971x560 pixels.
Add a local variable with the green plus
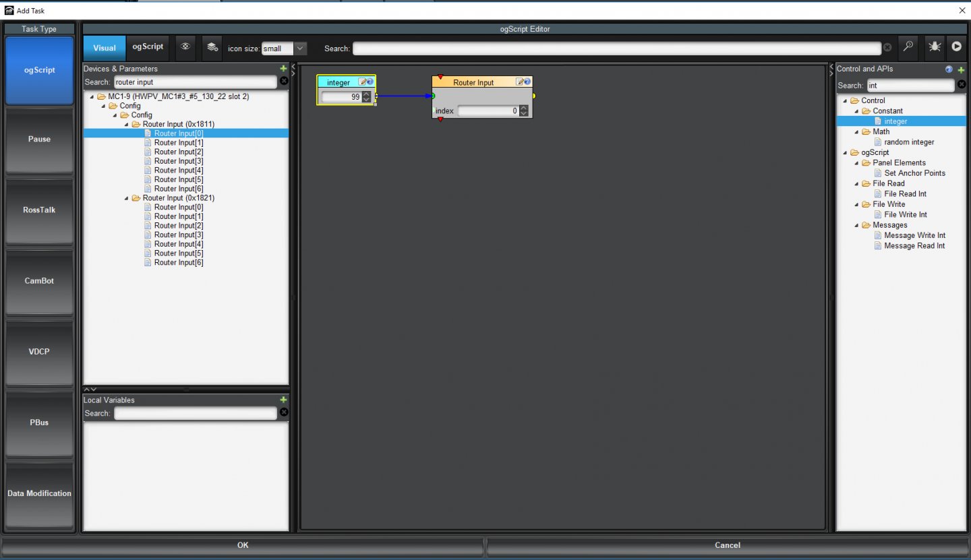pos(283,400)
